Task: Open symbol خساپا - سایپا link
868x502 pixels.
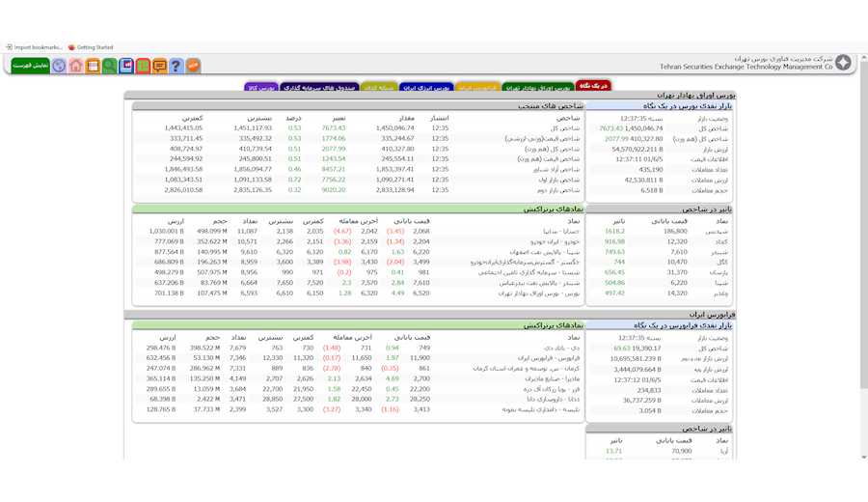Action: (562, 231)
